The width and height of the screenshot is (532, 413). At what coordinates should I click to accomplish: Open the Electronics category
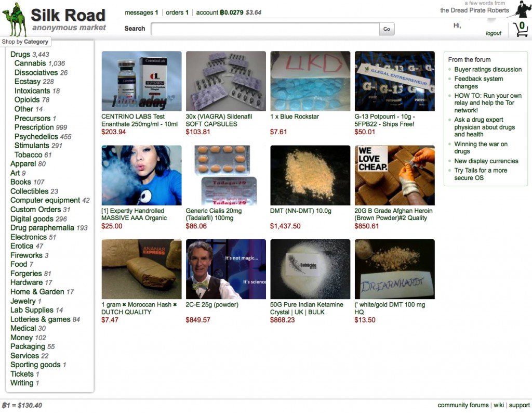[x=29, y=237]
